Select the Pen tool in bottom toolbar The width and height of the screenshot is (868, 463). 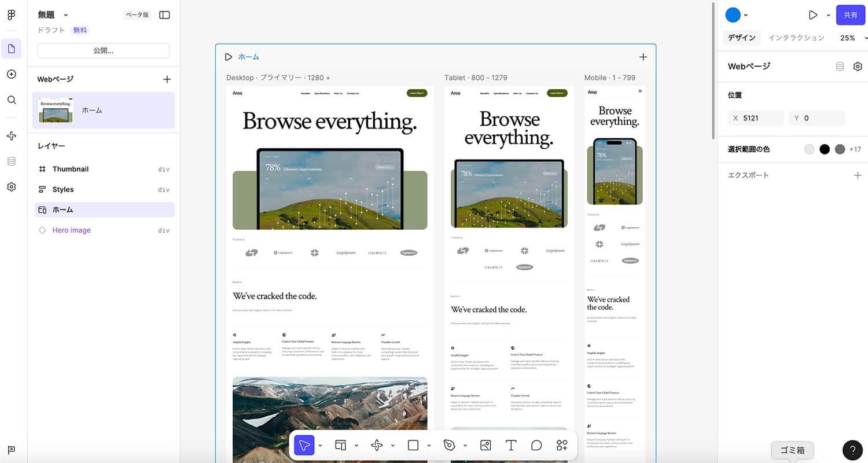(450, 445)
